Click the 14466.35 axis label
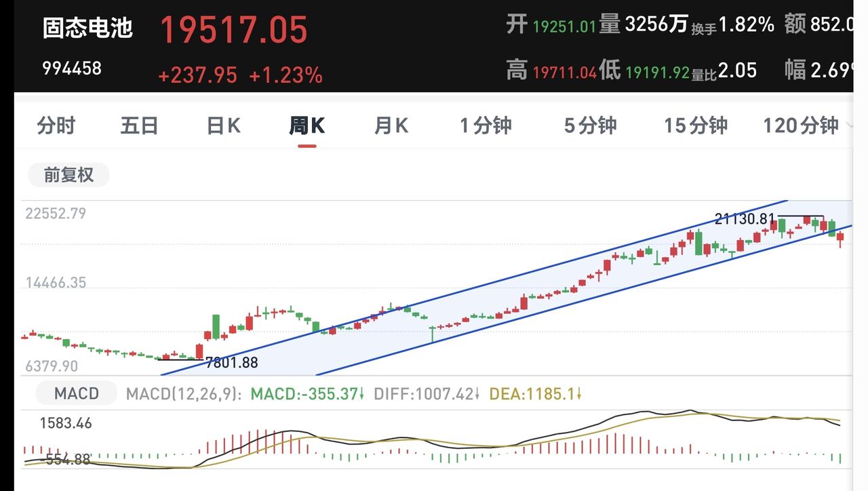 [56, 283]
